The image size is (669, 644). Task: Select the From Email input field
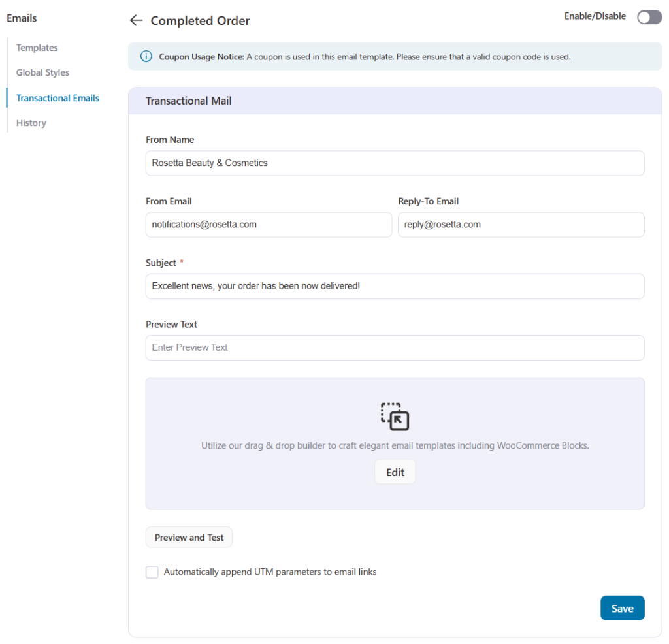(269, 225)
